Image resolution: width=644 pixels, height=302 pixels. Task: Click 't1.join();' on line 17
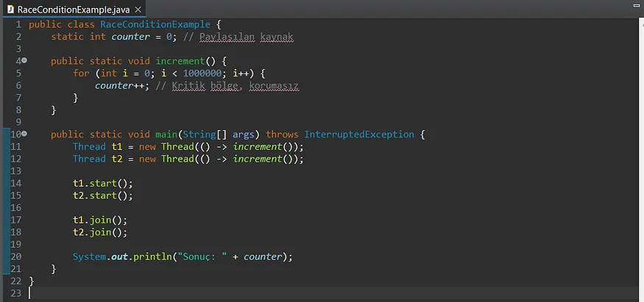pyautogui.click(x=100, y=220)
